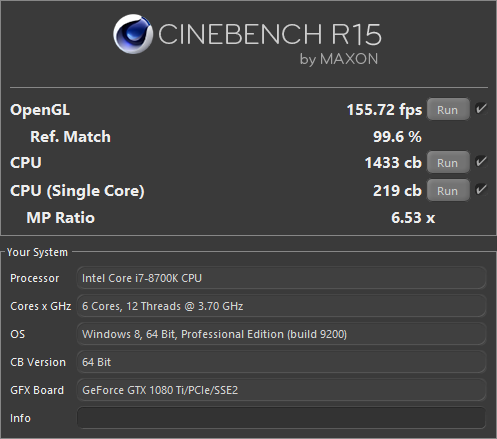Click the Cinebench sphere logo icon

(133, 34)
